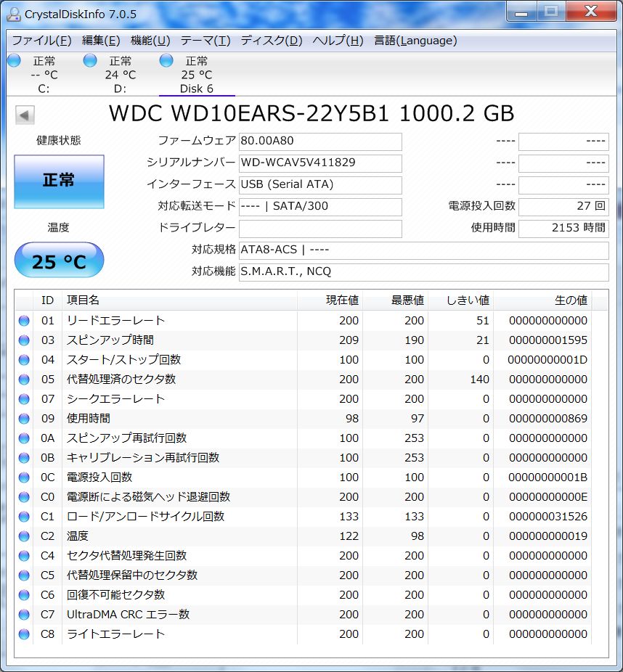Close the CrystalDiskInfo window
This screenshot has height=672, width=623.
(x=591, y=12)
